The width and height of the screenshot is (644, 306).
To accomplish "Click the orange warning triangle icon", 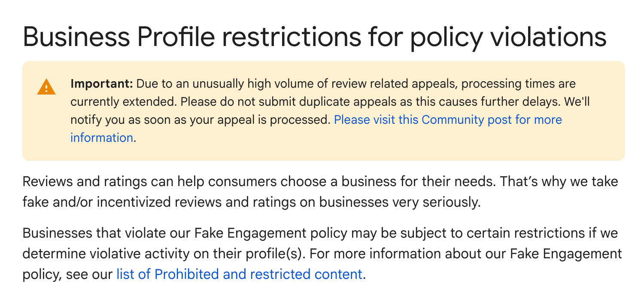I will (44, 87).
